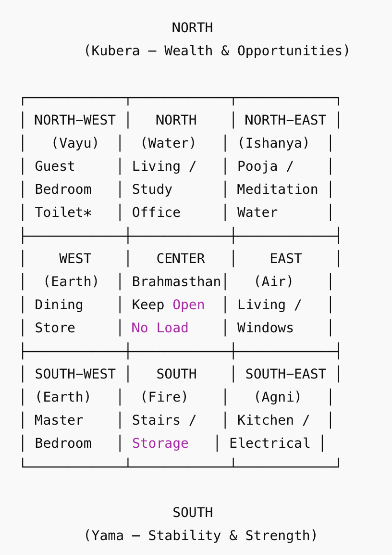This screenshot has width=392, height=555.
Task: Click the Brahmasthan label
Action: (x=176, y=282)
